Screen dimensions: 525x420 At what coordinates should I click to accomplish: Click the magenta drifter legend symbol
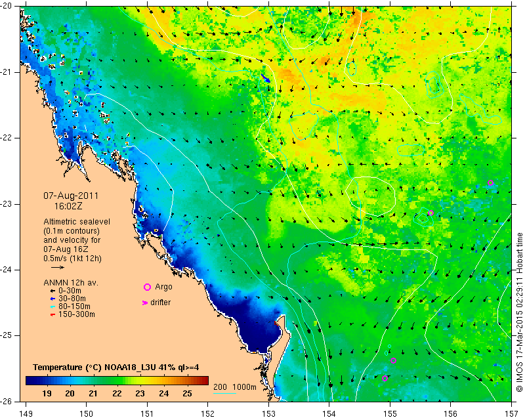click(x=145, y=303)
